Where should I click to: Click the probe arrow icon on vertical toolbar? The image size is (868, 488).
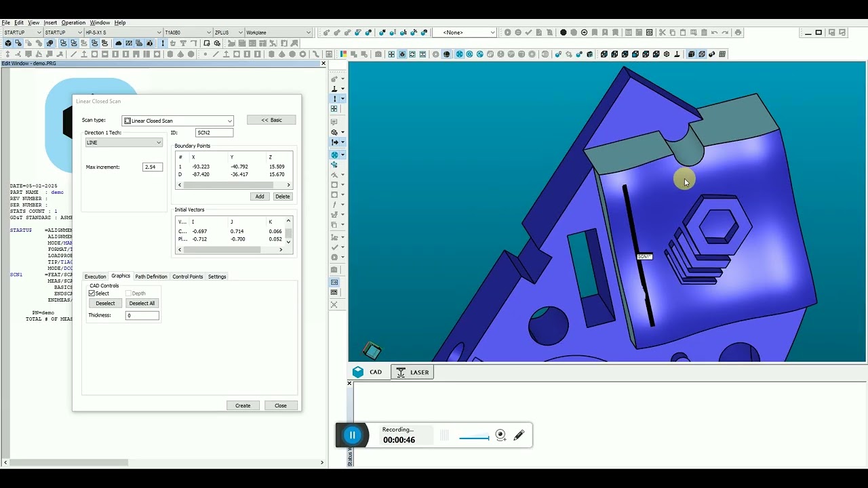334,142
